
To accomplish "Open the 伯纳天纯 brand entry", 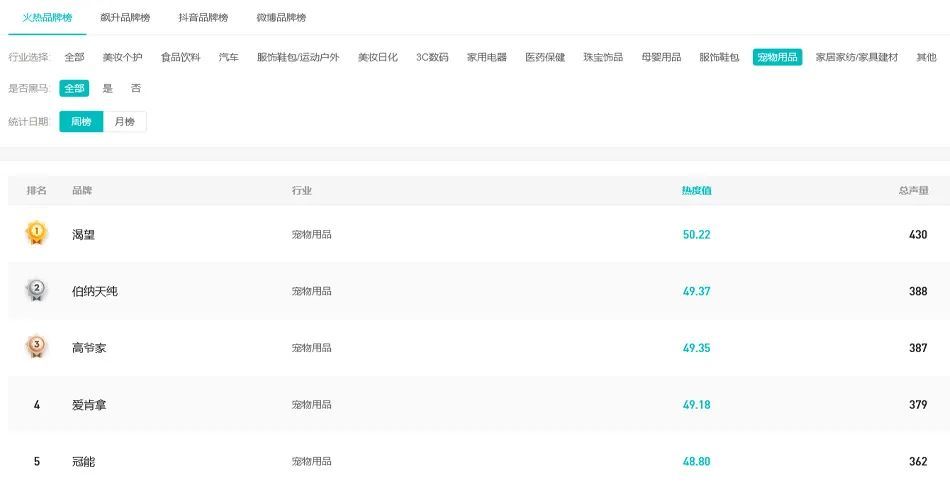I will click(x=95, y=291).
